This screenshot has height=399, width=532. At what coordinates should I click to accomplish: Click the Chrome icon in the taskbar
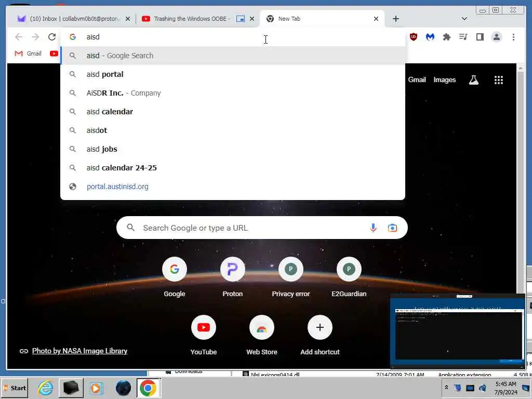pyautogui.click(x=148, y=388)
